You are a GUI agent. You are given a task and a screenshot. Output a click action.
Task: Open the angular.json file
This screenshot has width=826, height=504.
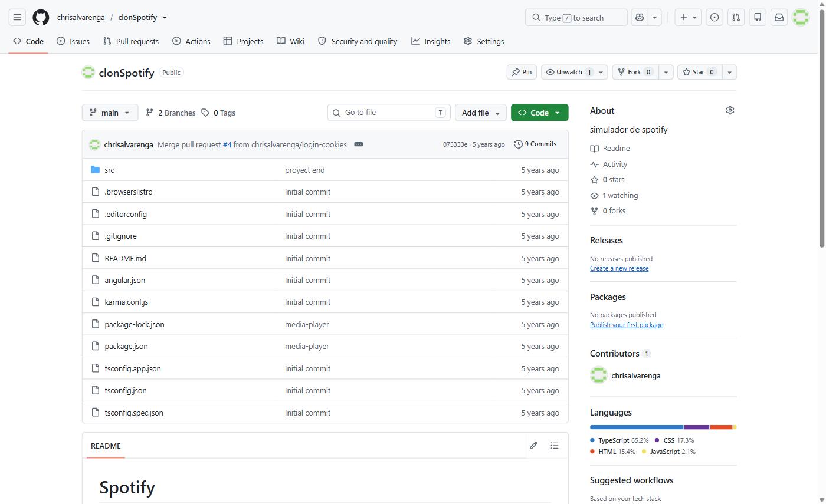click(x=124, y=280)
